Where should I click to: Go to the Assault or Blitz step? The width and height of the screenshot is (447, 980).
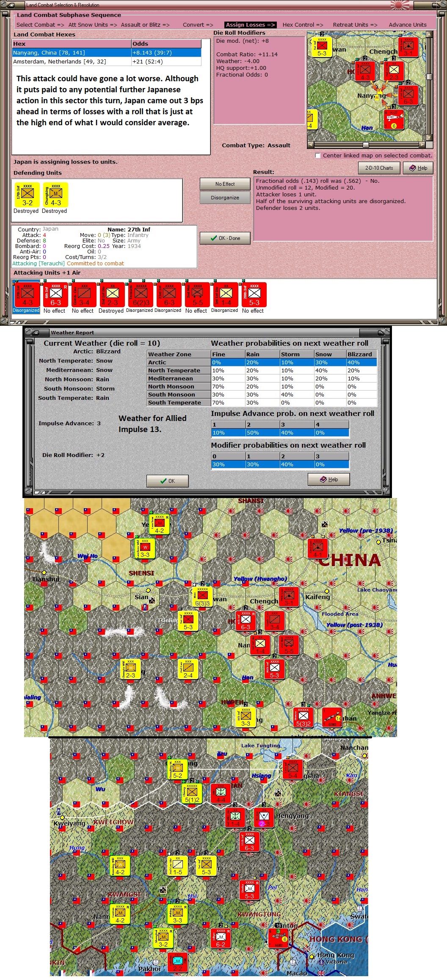(145, 25)
